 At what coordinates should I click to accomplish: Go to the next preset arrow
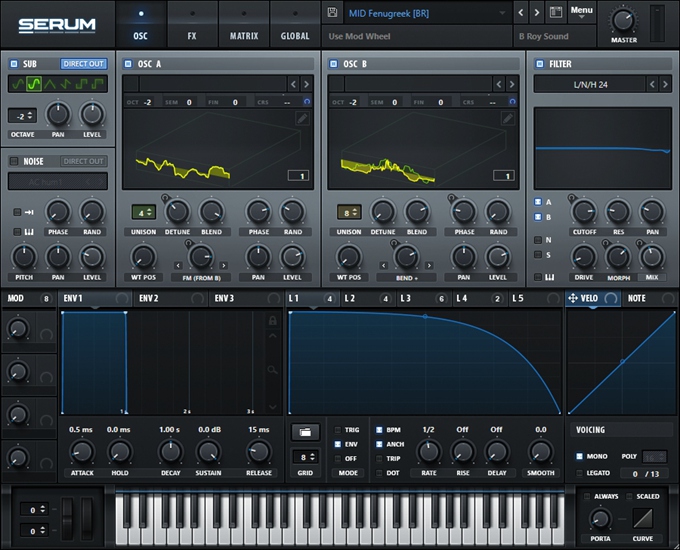tap(537, 13)
